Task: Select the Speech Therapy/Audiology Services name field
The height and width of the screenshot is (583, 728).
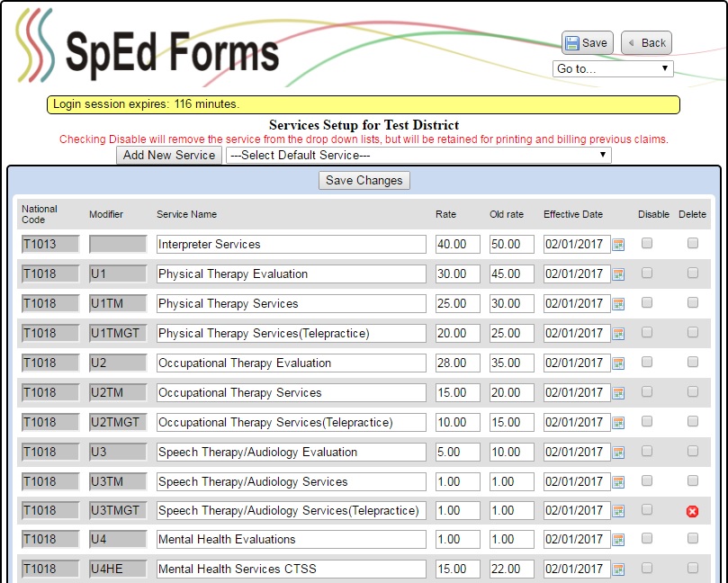Action: pos(291,482)
